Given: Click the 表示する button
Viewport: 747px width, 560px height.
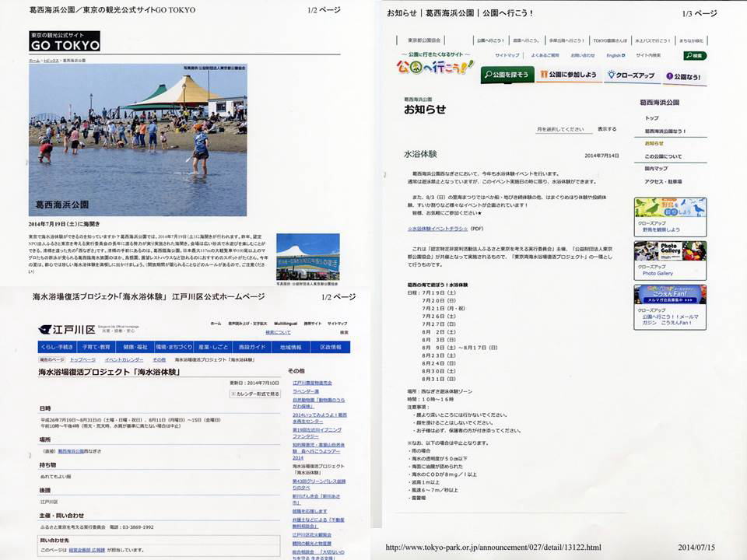Looking at the screenshot, I should (607, 129).
